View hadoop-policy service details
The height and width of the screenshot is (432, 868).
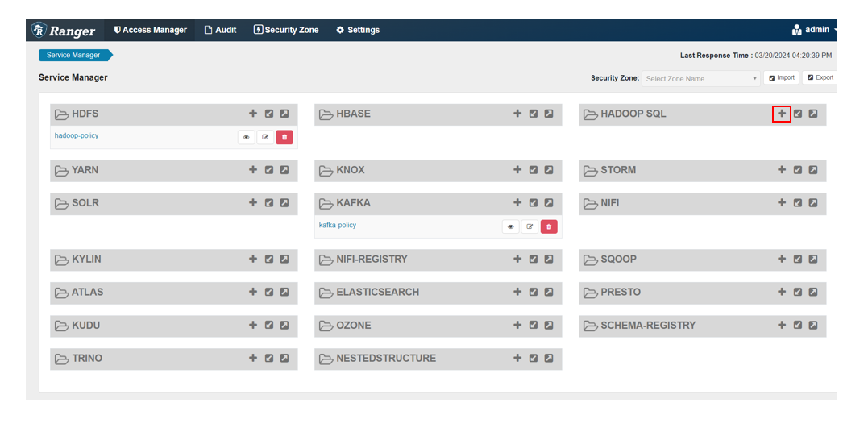coord(247,137)
